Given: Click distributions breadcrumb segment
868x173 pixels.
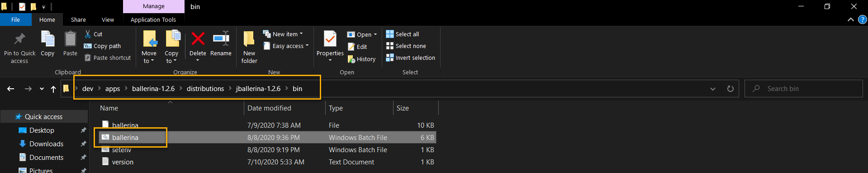Looking at the screenshot, I should (x=205, y=89).
